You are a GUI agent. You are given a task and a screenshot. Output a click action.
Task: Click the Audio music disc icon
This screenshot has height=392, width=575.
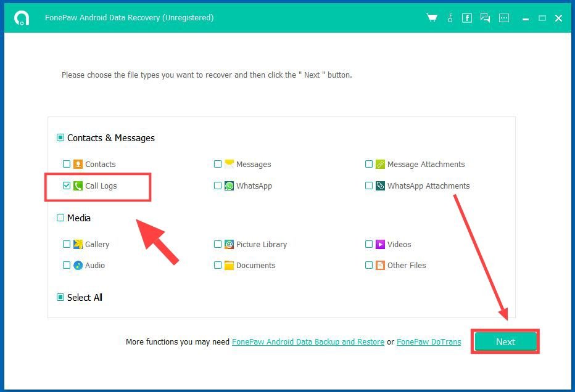[78, 265]
